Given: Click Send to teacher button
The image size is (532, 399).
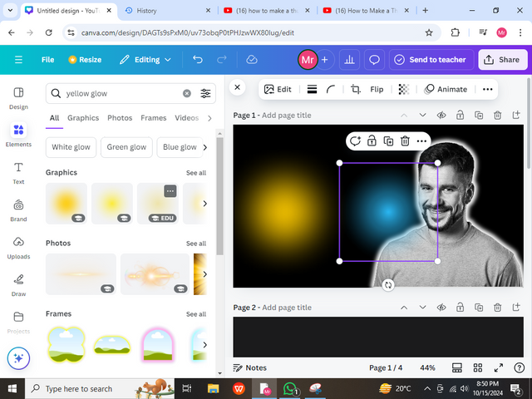Looking at the screenshot, I should tap(431, 60).
